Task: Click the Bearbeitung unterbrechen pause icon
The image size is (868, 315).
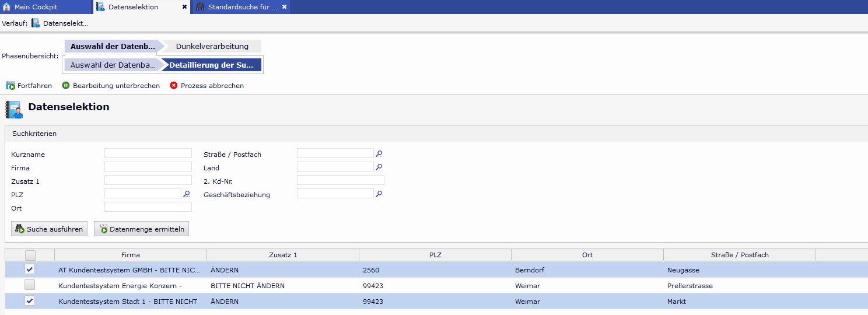Action: click(x=66, y=86)
